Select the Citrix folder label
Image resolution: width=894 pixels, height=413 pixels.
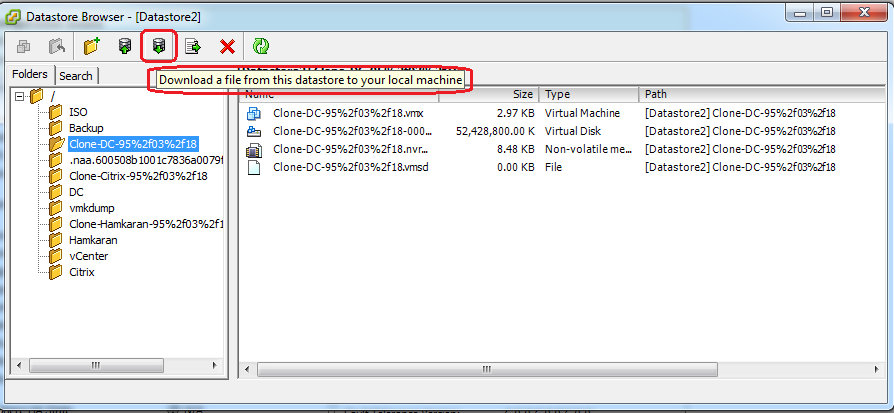(82, 272)
